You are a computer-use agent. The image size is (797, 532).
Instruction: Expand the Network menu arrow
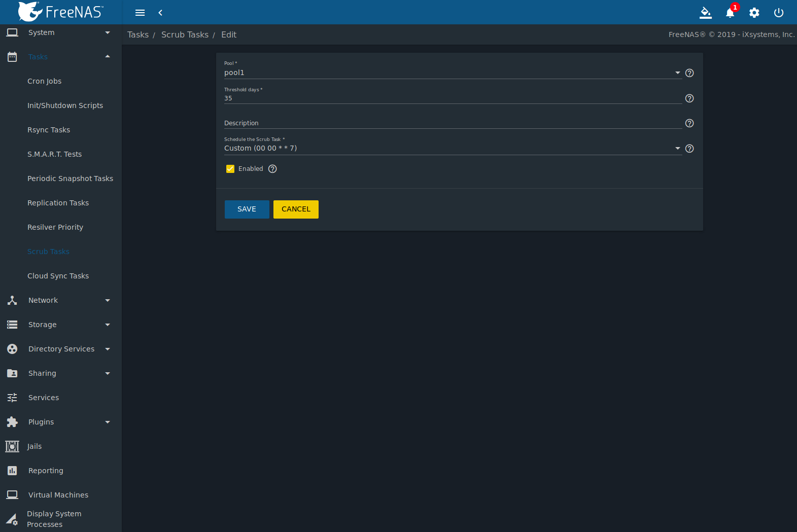[x=108, y=300]
